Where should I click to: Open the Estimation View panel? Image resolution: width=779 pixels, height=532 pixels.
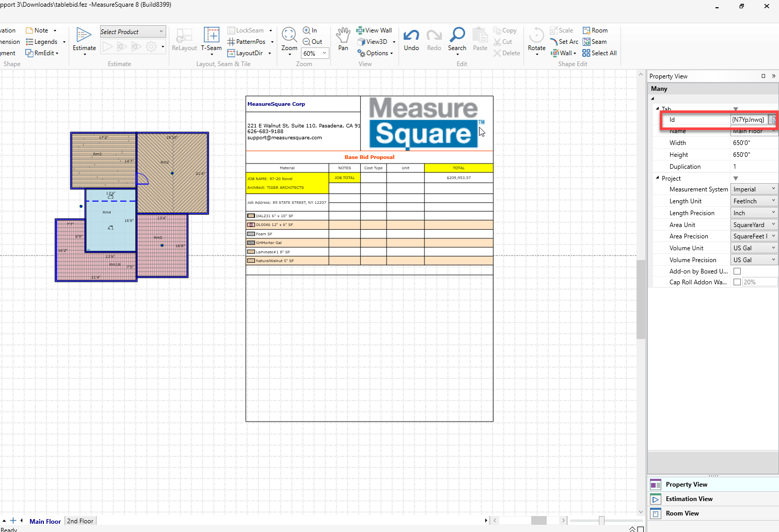point(689,499)
